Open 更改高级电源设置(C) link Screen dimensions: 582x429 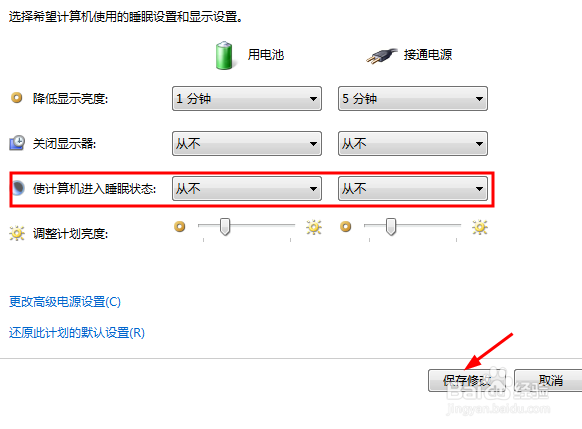tap(65, 302)
